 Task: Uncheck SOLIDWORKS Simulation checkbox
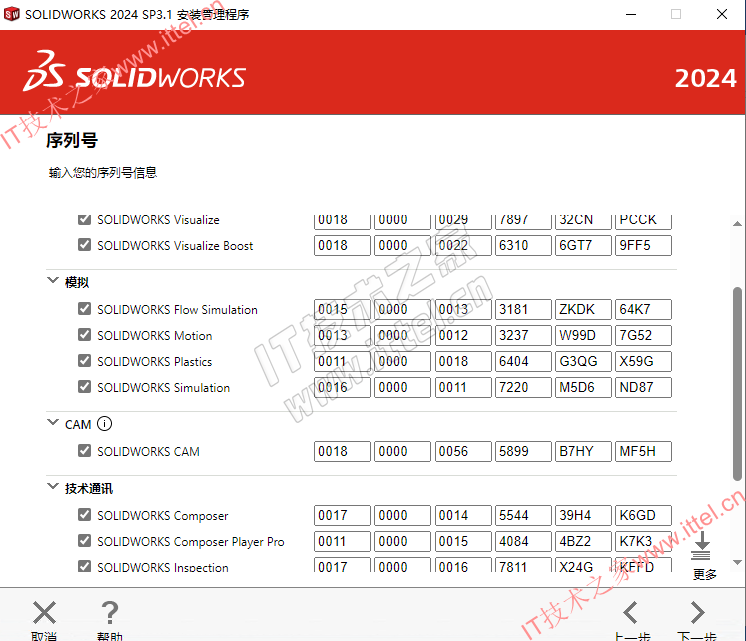tap(85, 386)
